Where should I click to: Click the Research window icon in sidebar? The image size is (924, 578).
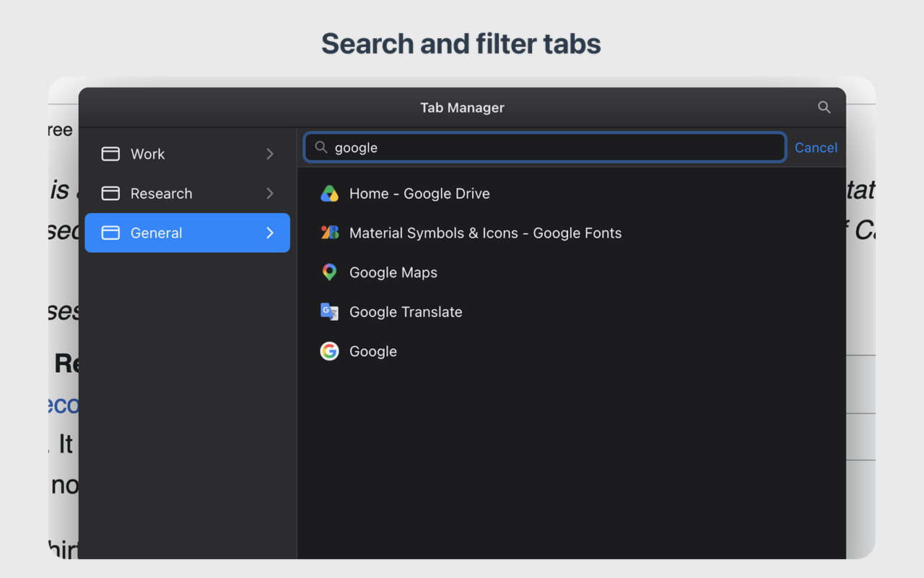(x=110, y=194)
